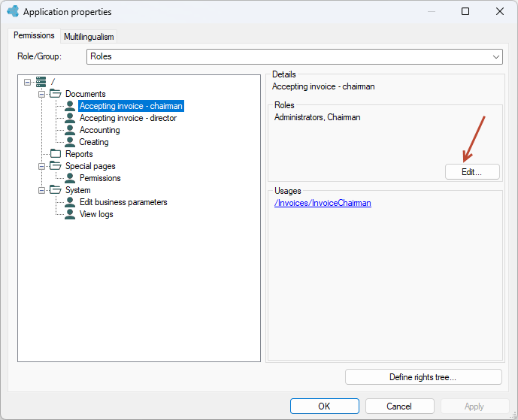This screenshot has height=420, width=518.
Task: Click the Details heading text Accepting invoice - chairman
Action: pyautogui.click(x=323, y=86)
